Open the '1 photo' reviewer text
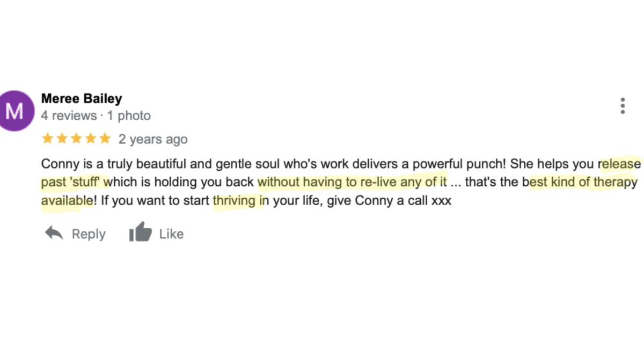644x363 pixels. point(129,116)
